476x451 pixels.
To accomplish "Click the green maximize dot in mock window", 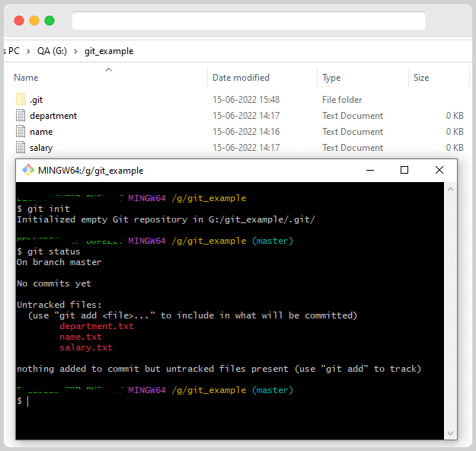I will pos(50,21).
